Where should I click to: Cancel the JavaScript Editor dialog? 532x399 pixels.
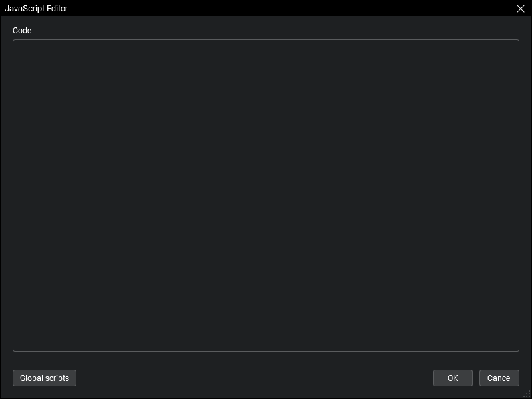[x=499, y=378]
